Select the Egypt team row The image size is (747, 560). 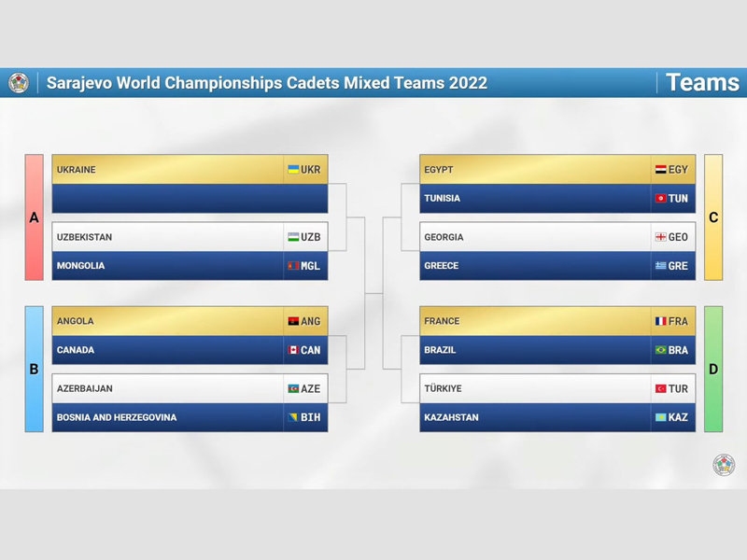click(557, 170)
